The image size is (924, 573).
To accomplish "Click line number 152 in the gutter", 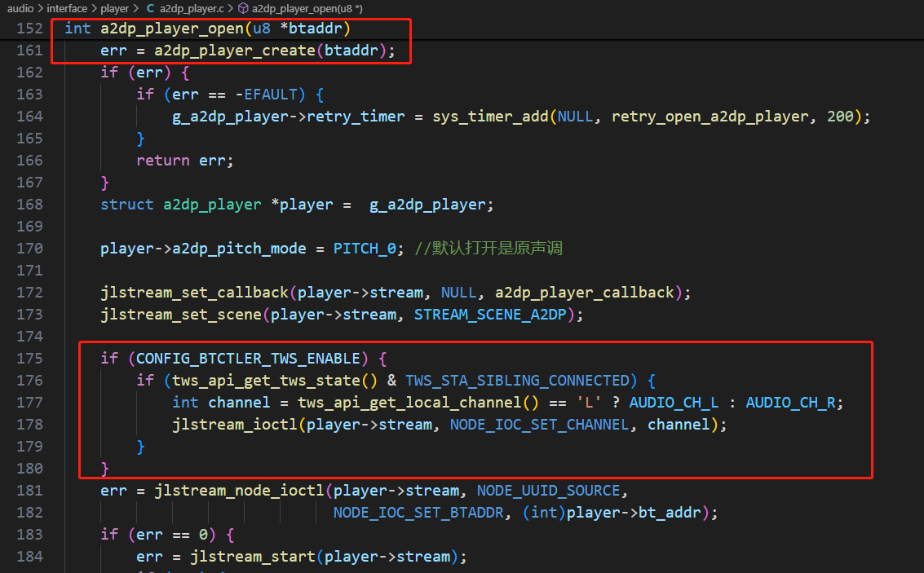I will [29, 29].
